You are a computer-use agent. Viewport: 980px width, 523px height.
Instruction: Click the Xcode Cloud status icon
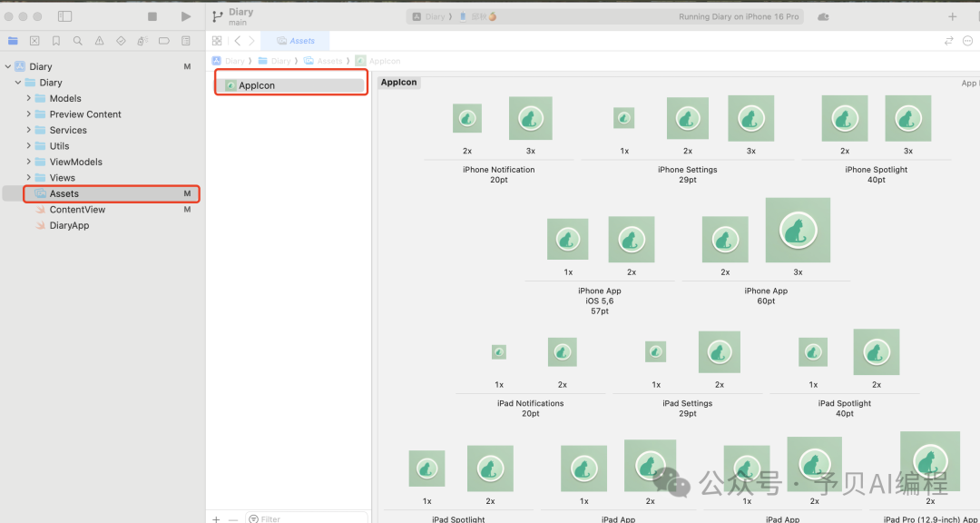coord(823,16)
